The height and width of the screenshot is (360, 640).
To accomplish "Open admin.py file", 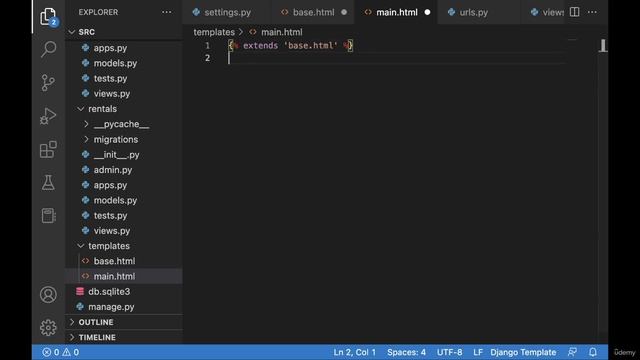I will (x=124, y=170).
